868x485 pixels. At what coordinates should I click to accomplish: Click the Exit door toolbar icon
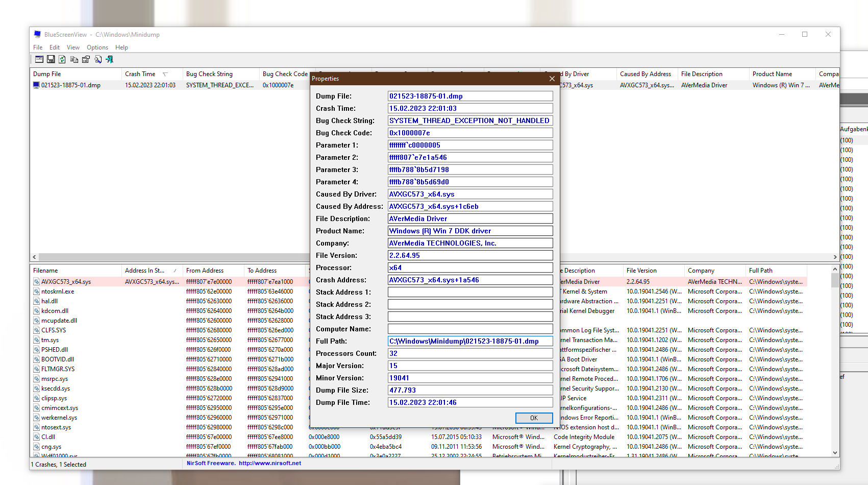click(109, 60)
